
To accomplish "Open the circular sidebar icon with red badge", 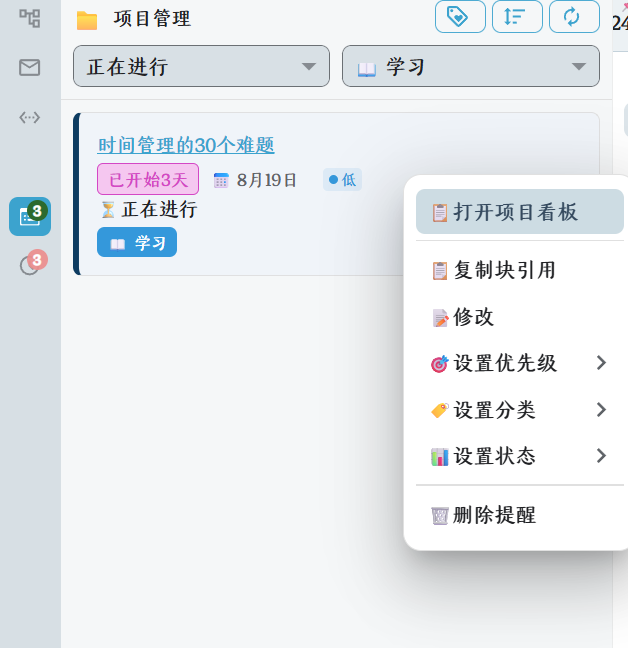I will tap(33, 263).
